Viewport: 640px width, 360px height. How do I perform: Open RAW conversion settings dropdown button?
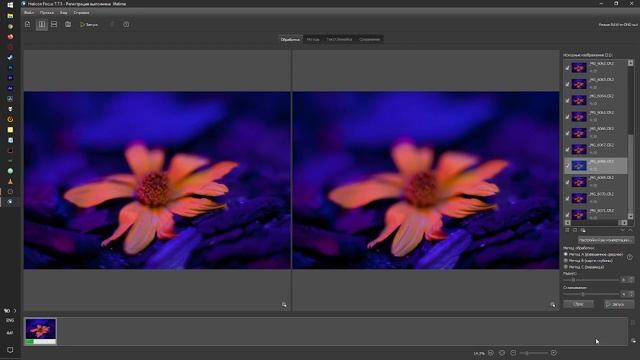click(x=606, y=240)
